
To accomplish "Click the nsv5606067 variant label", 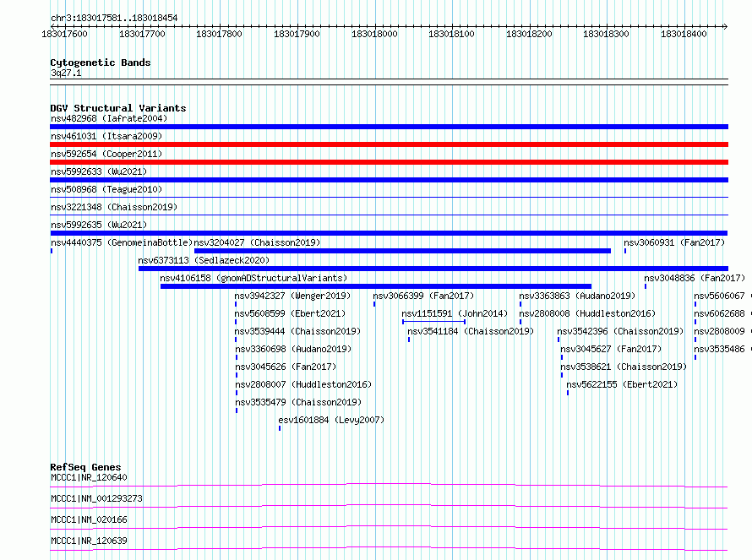I will click(x=719, y=296).
